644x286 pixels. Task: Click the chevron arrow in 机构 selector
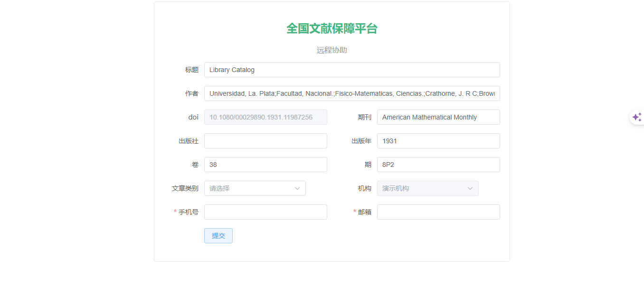pyautogui.click(x=470, y=188)
